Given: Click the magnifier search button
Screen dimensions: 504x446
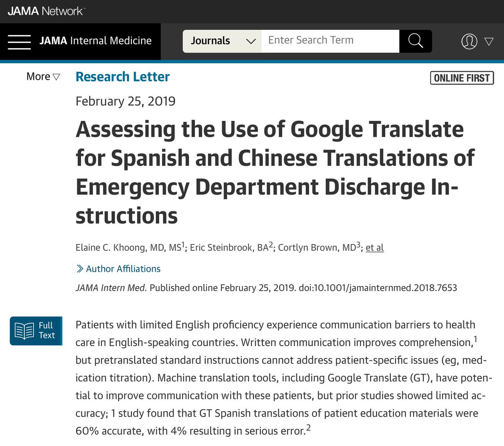Looking at the screenshot, I should coord(415,41).
